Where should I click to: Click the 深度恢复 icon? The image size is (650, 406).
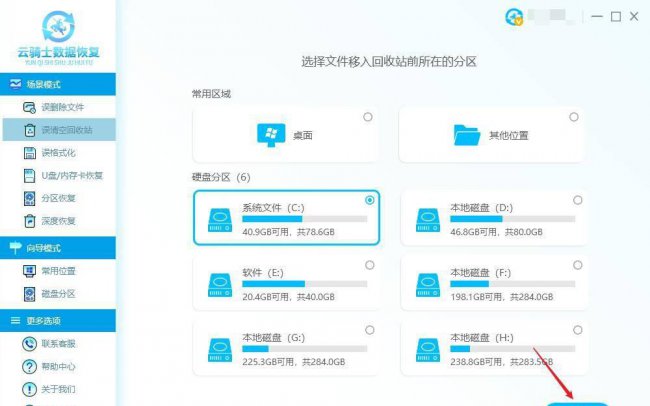(29, 221)
